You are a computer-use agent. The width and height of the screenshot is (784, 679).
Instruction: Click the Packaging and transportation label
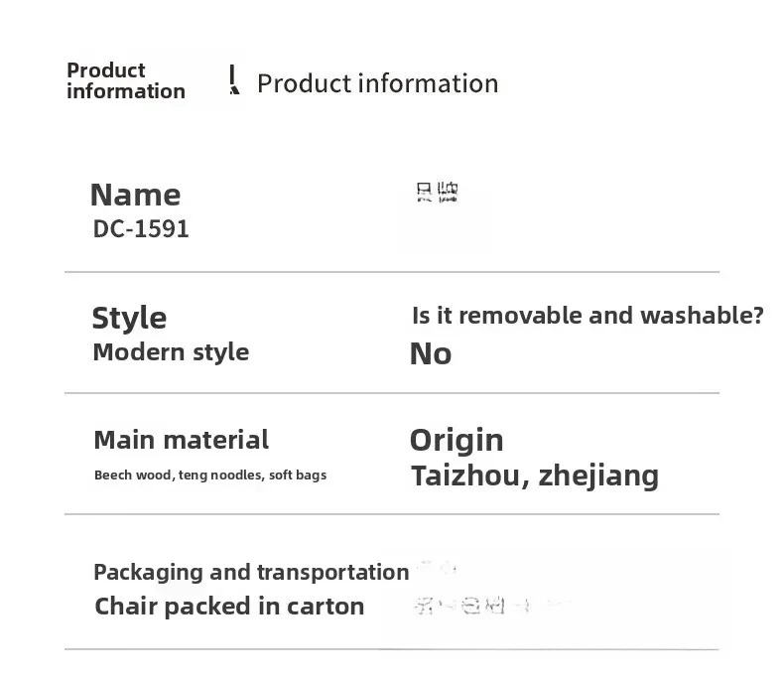point(251,572)
